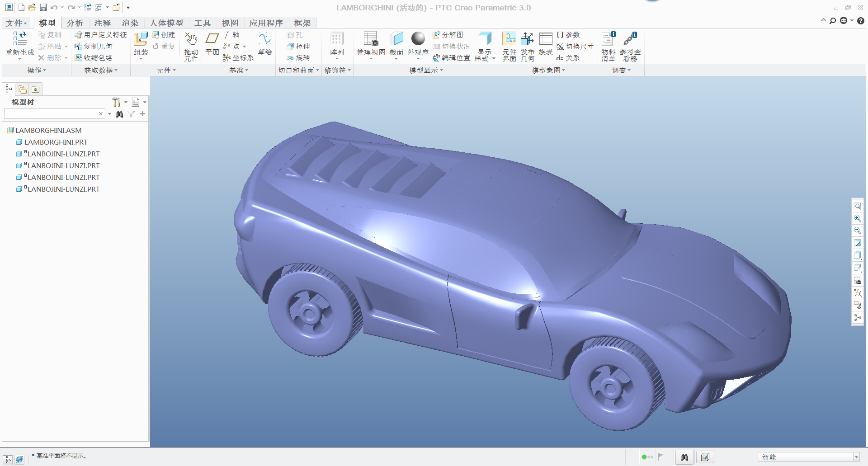This screenshot has height=466, width=868.
Task: Open the 外观库 (Appearance Gallery) sphere
Action: click(418, 38)
